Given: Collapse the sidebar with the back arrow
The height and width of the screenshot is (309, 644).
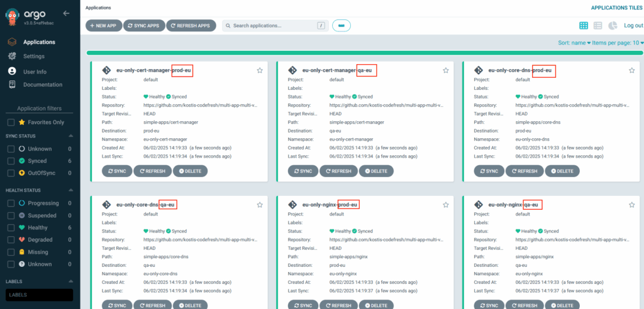Looking at the screenshot, I should (x=67, y=13).
